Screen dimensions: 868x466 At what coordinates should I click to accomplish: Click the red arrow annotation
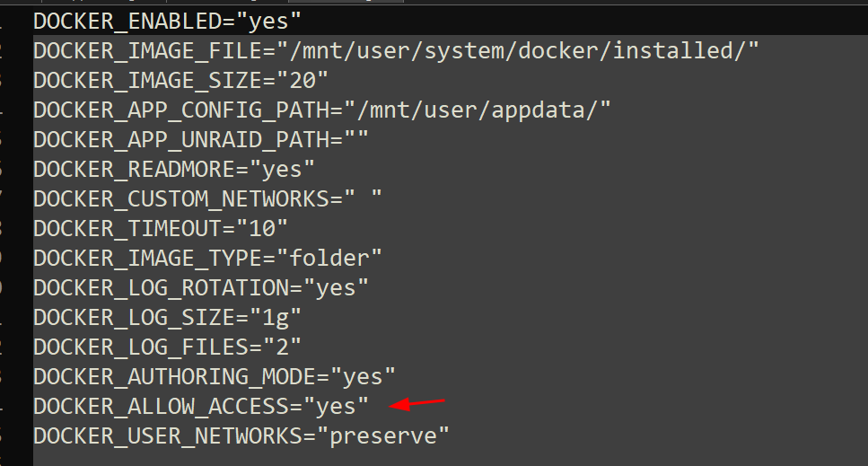pos(416,403)
